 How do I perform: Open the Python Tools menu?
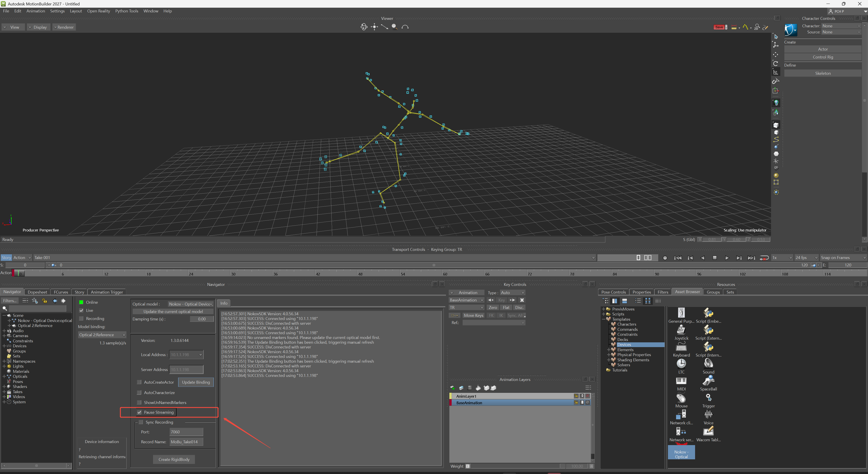coord(127,11)
